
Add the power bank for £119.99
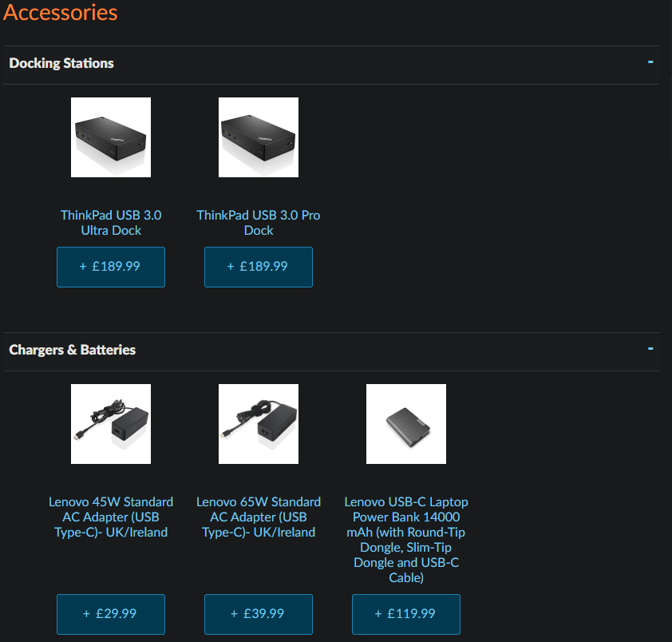406,614
